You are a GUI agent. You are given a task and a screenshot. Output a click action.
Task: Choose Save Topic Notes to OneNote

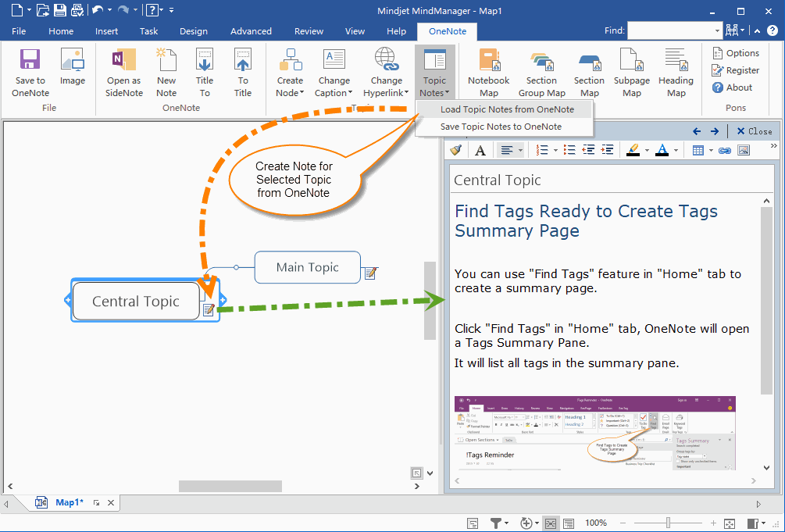(x=504, y=127)
